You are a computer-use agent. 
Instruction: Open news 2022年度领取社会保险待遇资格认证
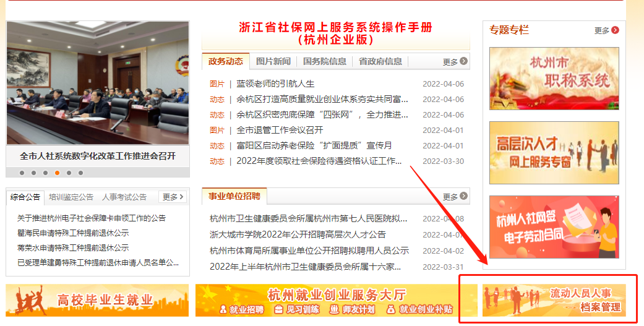[319, 161]
